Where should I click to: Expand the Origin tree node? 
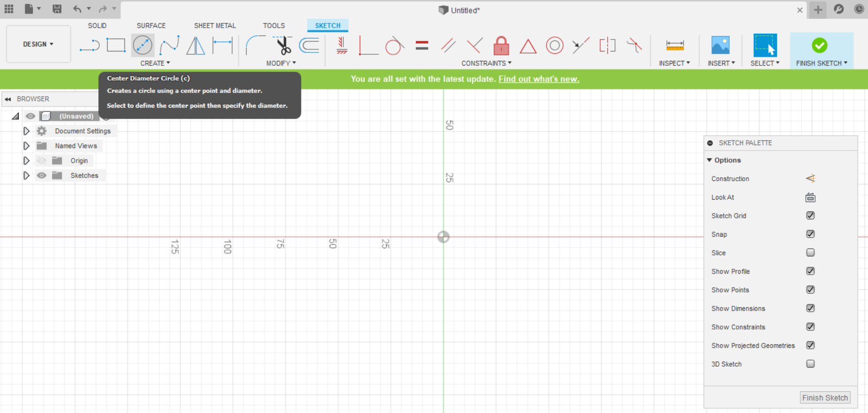(26, 161)
